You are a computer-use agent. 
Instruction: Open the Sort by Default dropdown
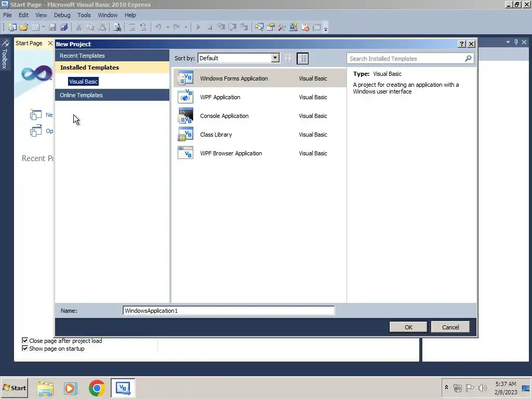tap(275, 58)
